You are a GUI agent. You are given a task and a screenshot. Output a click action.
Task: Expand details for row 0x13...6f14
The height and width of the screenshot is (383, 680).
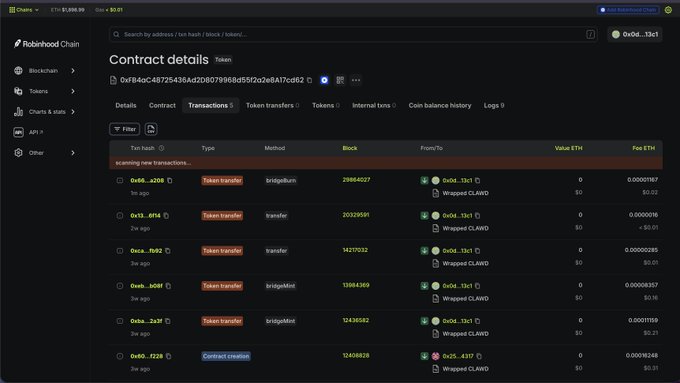tap(120, 216)
